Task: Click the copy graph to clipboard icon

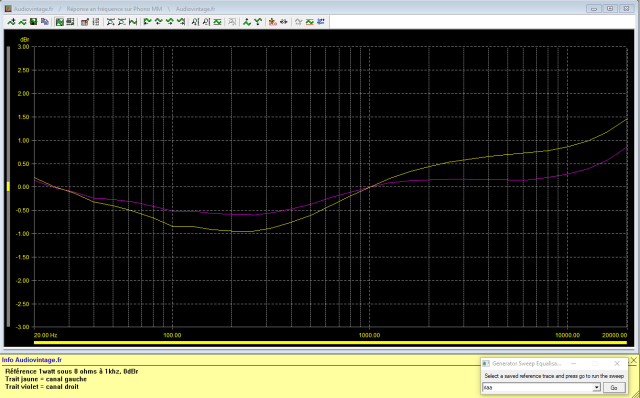Action: 44,22
